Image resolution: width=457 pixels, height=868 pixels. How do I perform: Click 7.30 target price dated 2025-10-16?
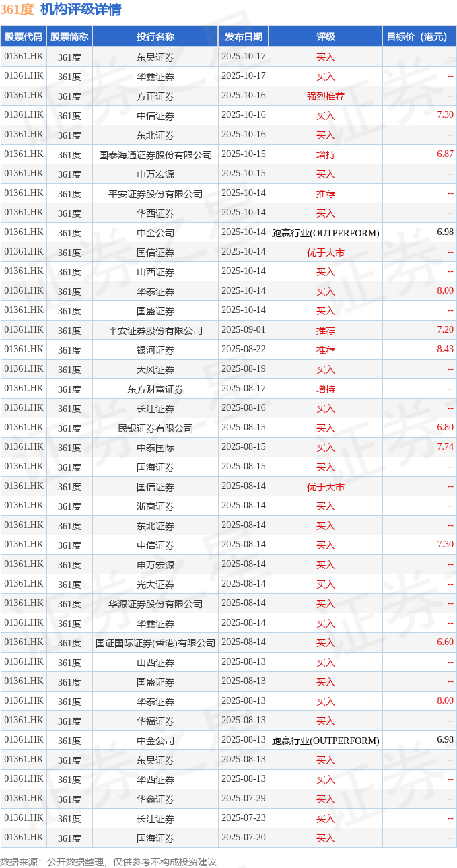445,115
